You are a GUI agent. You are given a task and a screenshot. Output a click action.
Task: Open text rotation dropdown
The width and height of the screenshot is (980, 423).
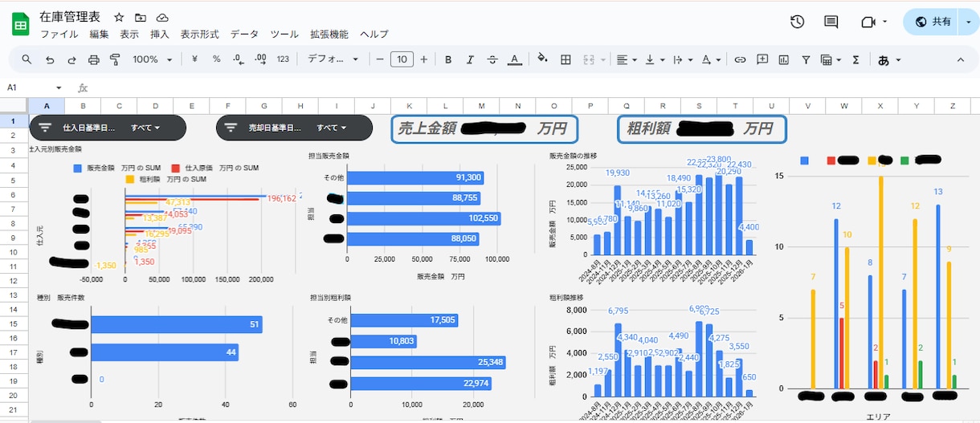tap(711, 59)
